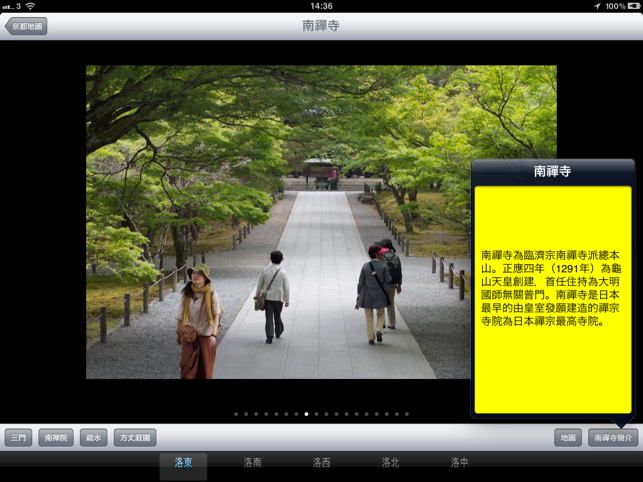
Task: Tap the last page indicator dot
Action: pyautogui.click(x=407, y=413)
